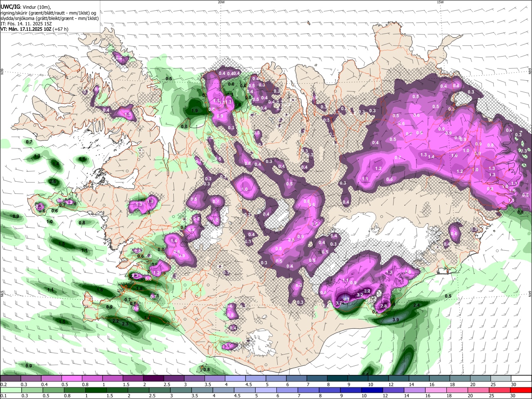Click the '2.8' precipitation value on map

click(384, 306)
